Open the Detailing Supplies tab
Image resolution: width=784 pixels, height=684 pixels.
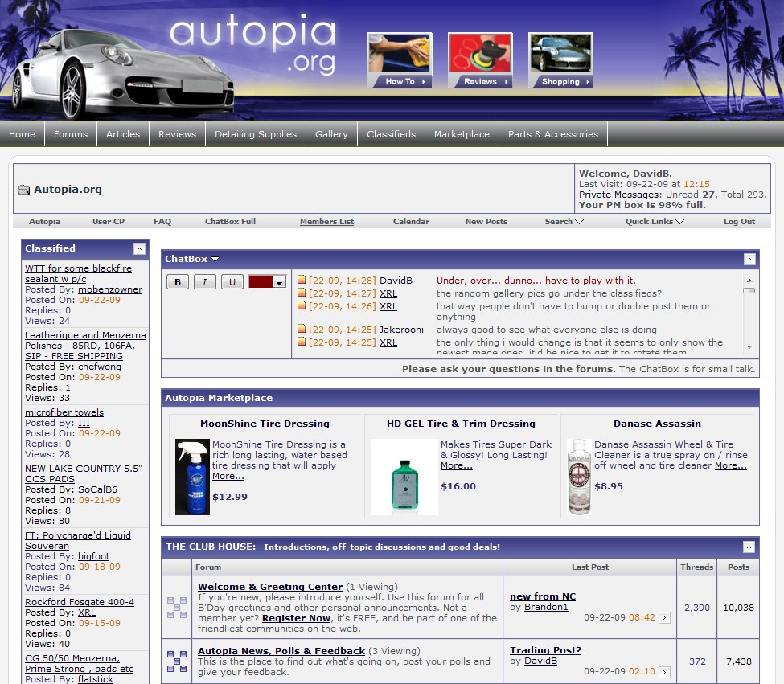point(256,134)
